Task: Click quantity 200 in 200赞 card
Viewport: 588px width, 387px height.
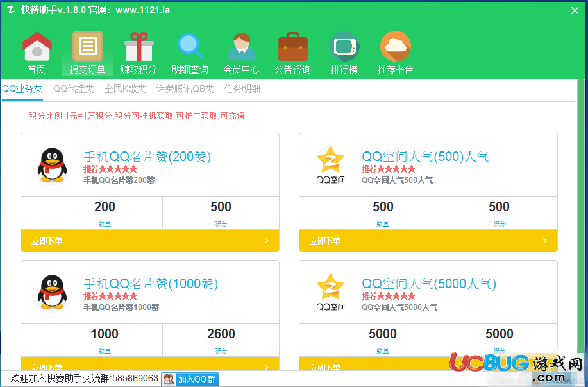Action: point(105,207)
